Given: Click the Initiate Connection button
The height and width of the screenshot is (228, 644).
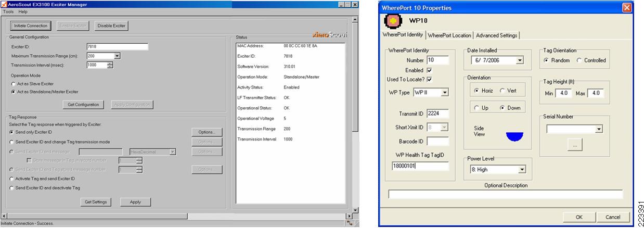Looking at the screenshot, I should [x=31, y=26].
